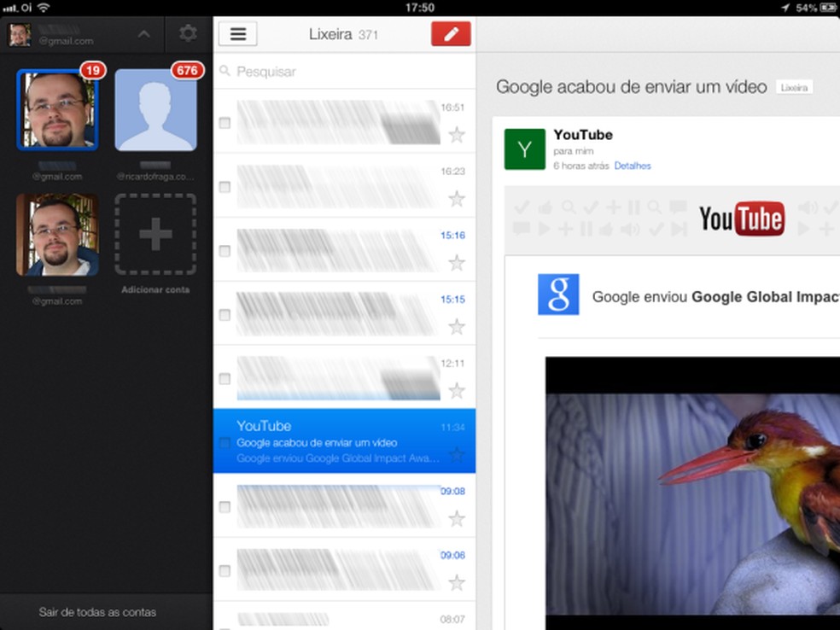Click the YouTube sender name in header

click(x=583, y=135)
